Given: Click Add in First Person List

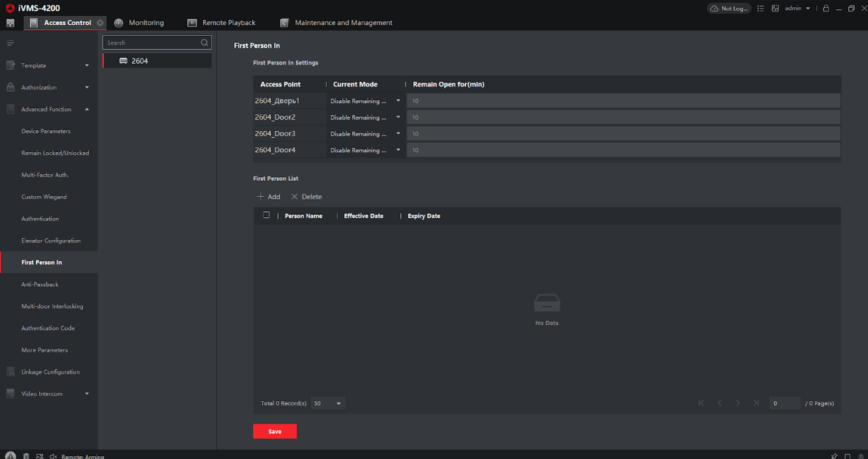Looking at the screenshot, I should tap(269, 197).
